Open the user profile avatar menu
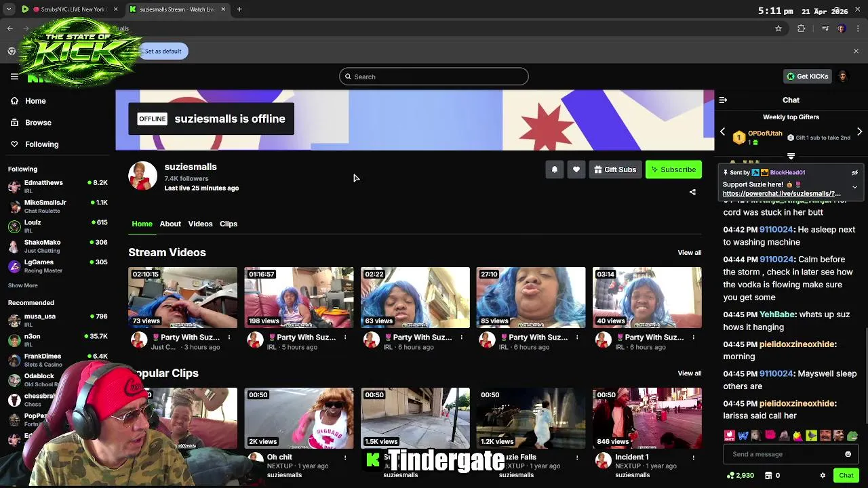Viewport: 868px width, 488px height. pyautogui.click(x=843, y=77)
